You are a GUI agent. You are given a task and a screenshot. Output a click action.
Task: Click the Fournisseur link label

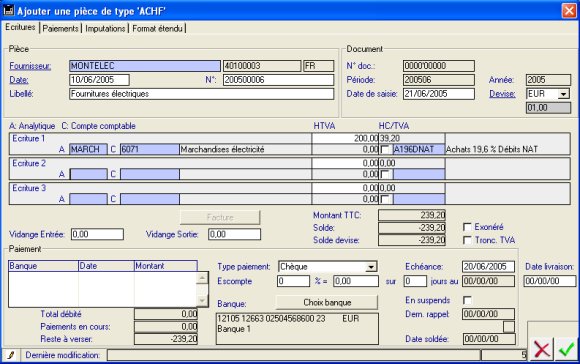click(x=30, y=66)
